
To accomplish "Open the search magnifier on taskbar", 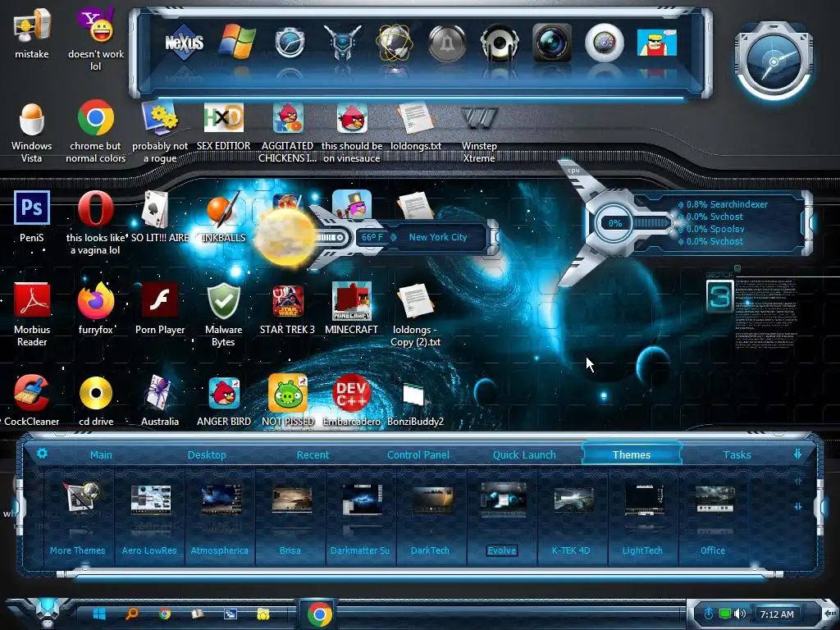I will (x=132, y=614).
